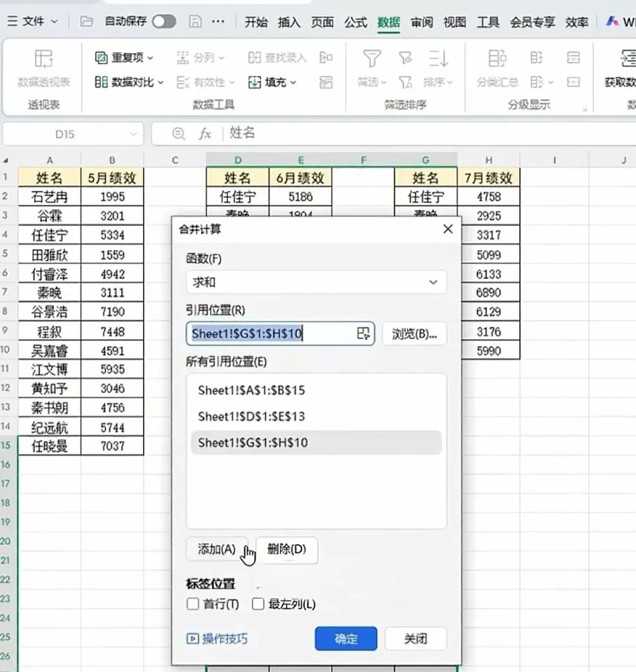Click the 查找录入 lookup entry icon

tap(254, 58)
